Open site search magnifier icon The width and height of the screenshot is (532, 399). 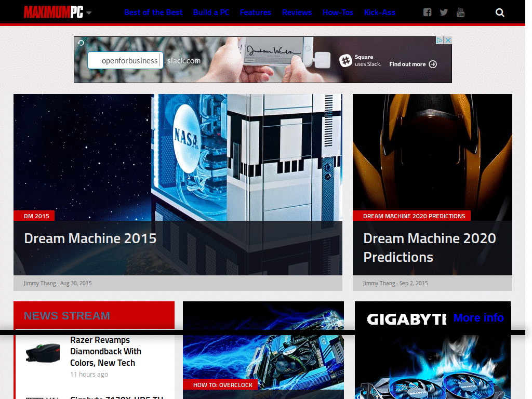[500, 12]
